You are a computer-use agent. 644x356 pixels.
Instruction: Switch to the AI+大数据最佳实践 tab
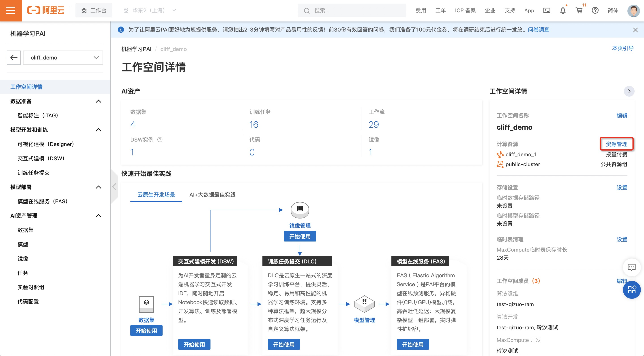tap(213, 195)
